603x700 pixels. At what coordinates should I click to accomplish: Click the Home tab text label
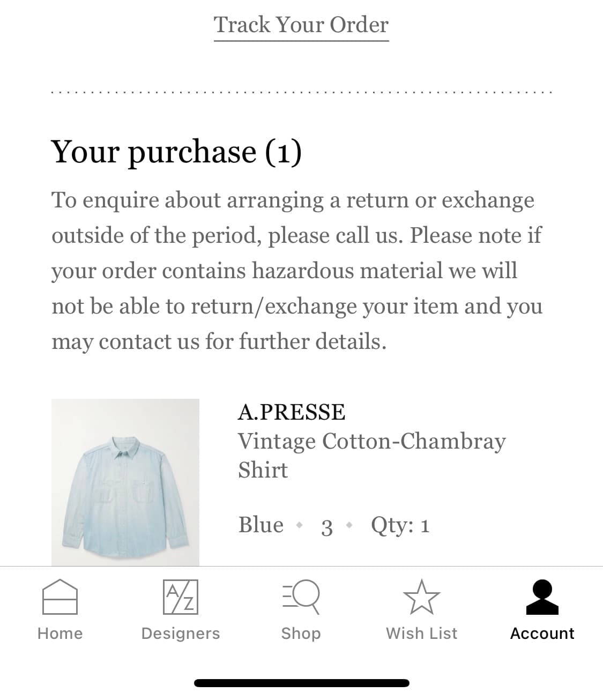tap(60, 634)
